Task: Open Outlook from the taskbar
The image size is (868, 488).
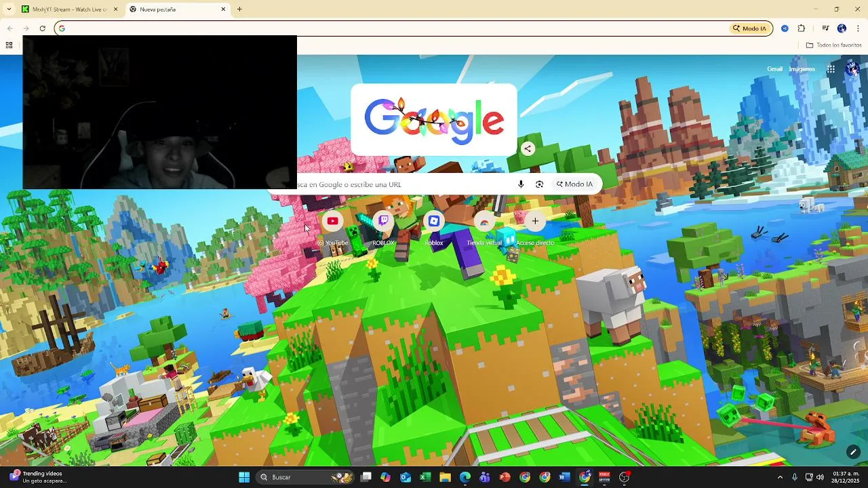Action: tap(406, 477)
